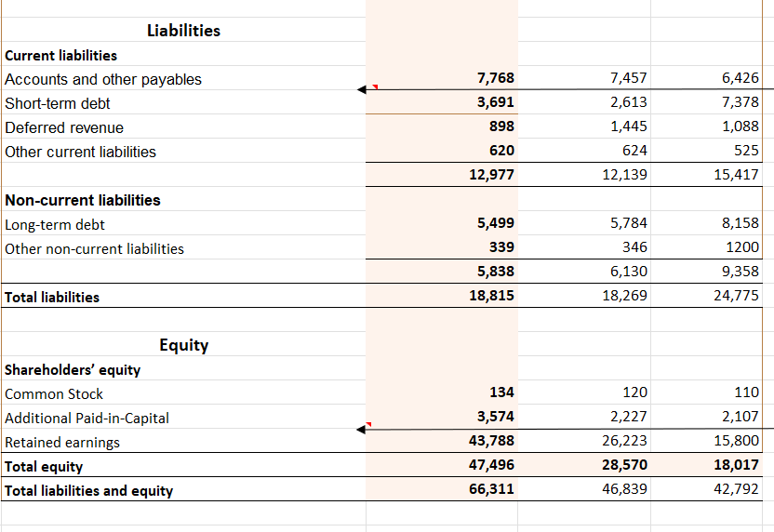Click the Total liabilities label
The height and width of the screenshot is (532, 774).
tap(52, 297)
